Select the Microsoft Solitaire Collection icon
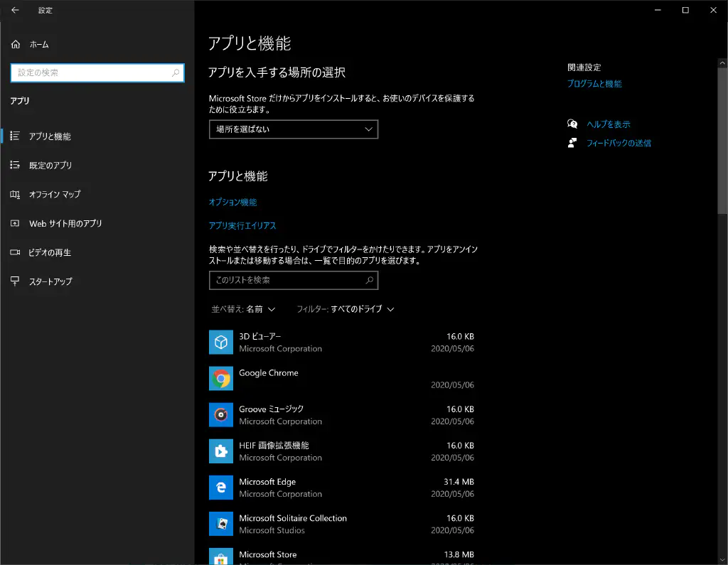The image size is (728, 565). click(220, 524)
